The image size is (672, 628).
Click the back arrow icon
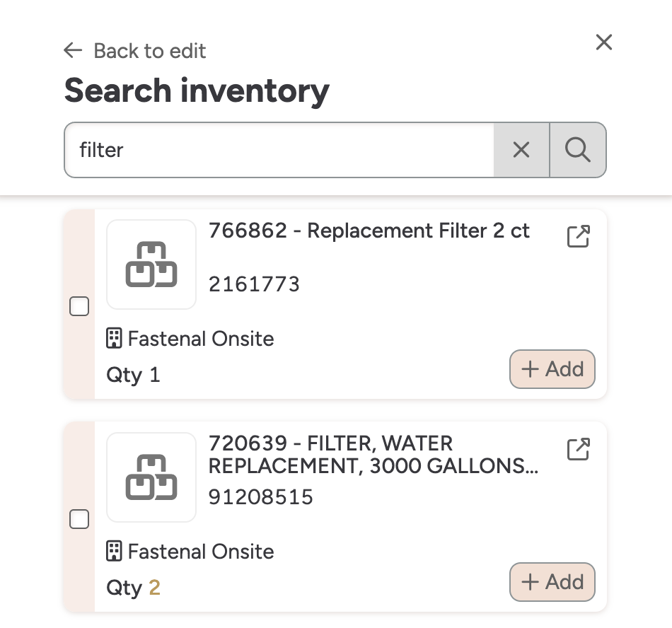[x=73, y=50]
